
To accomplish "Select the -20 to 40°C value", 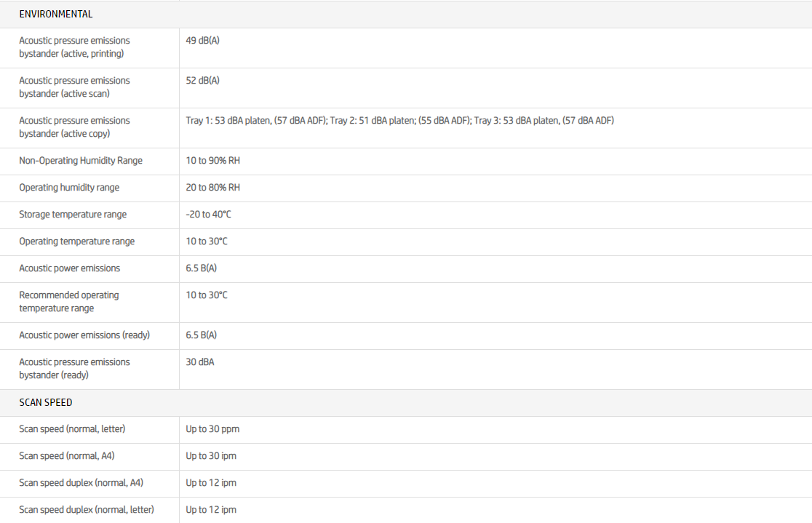I will pos(208,215).
